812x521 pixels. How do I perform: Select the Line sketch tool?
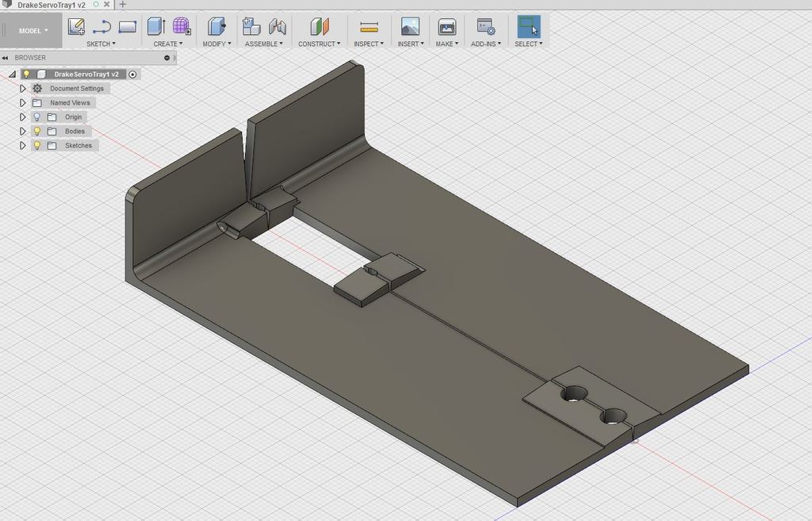tap(101, 27)
